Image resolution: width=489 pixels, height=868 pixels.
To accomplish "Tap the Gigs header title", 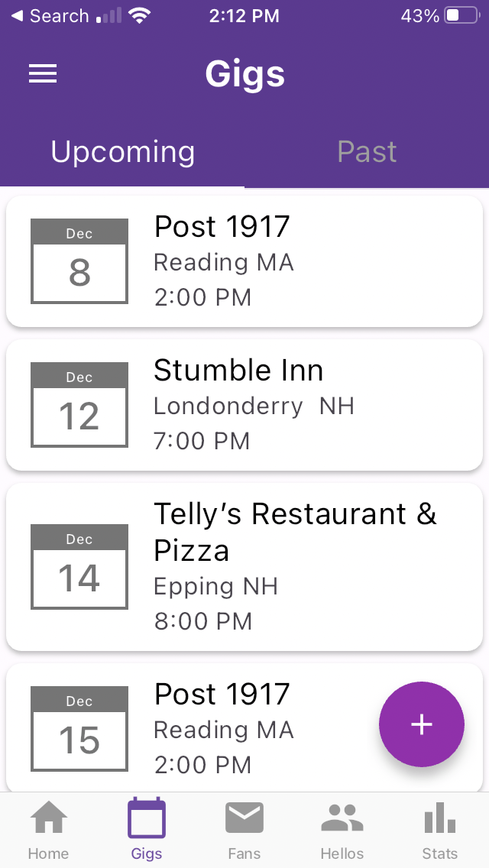I will (x=244, y=74).
